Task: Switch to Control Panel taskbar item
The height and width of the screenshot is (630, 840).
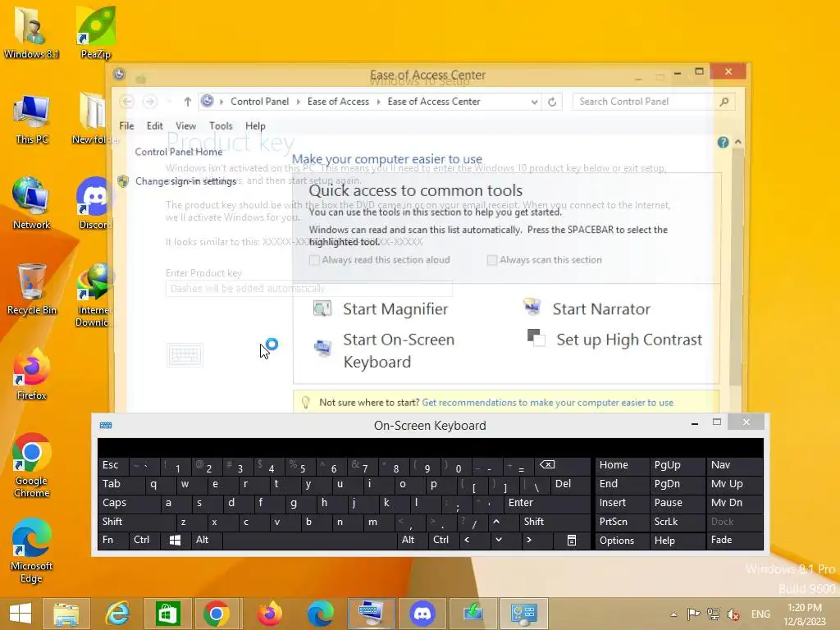Action: tap(523, 614)
